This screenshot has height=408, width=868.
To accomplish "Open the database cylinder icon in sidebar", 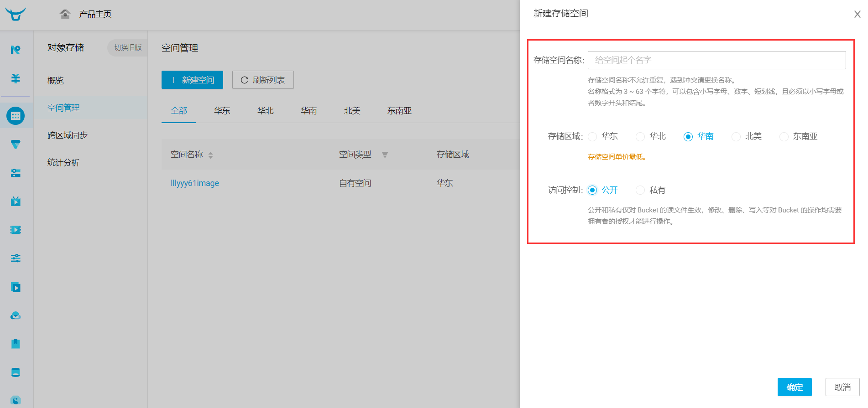I will [x=16, y=372].
